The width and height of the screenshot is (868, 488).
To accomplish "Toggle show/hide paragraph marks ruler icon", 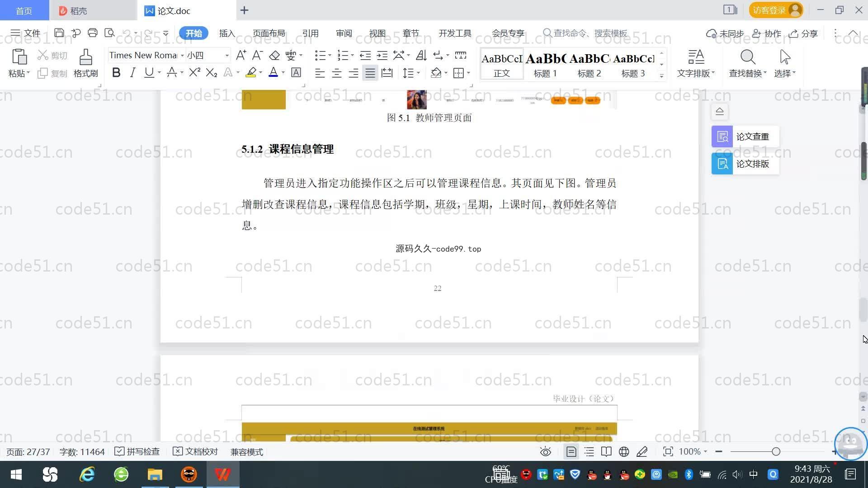I will [460, 55].
